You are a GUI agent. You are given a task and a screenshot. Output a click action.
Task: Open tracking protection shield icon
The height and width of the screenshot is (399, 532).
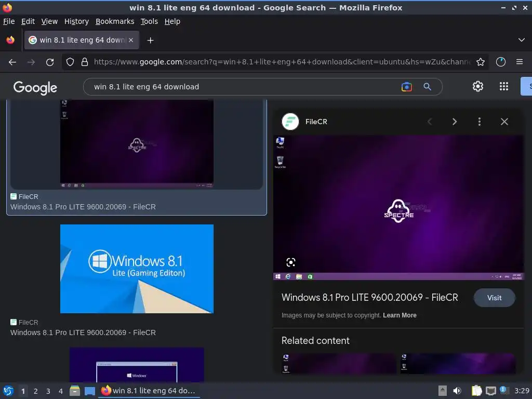[x=70, y=62]
